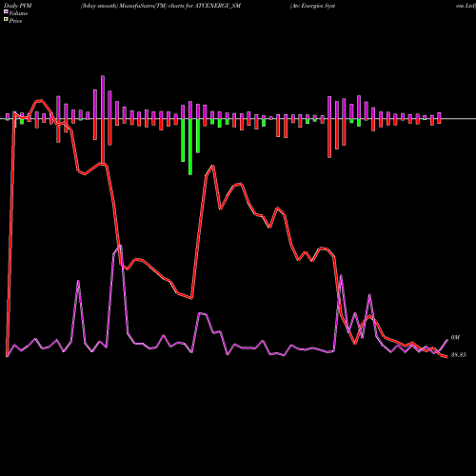The width and height of the screenshot is (476, 476).
Task: Click the 'Daily PVM' title text
Action: (x=18, y=6)
